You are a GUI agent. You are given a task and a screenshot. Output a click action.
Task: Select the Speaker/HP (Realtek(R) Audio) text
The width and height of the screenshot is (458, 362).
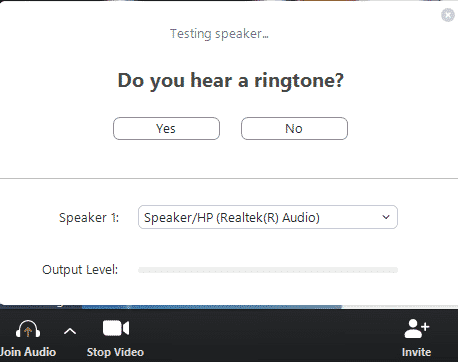232,218
